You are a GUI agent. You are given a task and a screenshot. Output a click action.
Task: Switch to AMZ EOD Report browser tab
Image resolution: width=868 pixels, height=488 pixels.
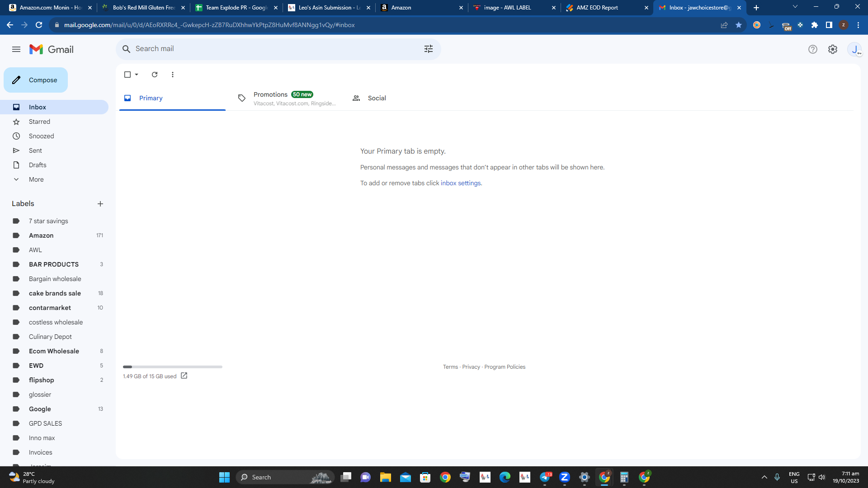coord(607,8)
